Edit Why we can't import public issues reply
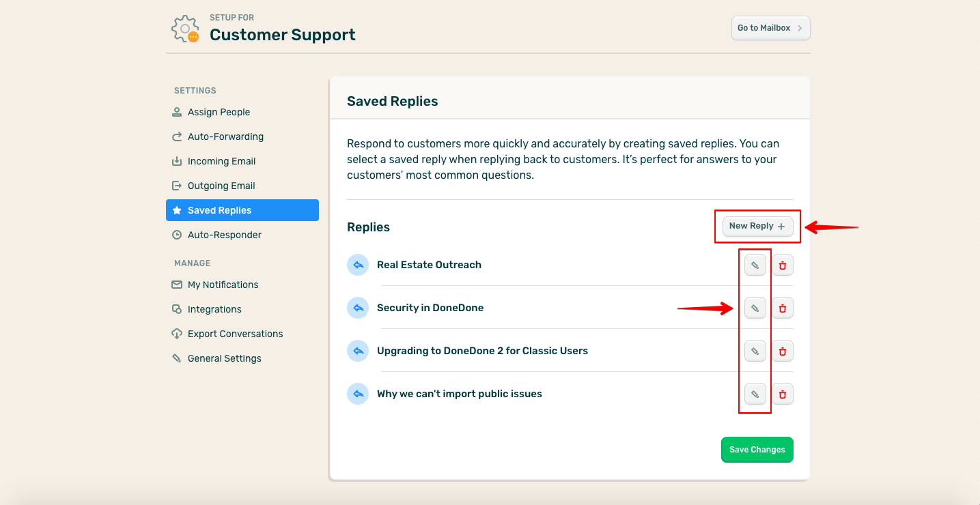 pos(755,394)
